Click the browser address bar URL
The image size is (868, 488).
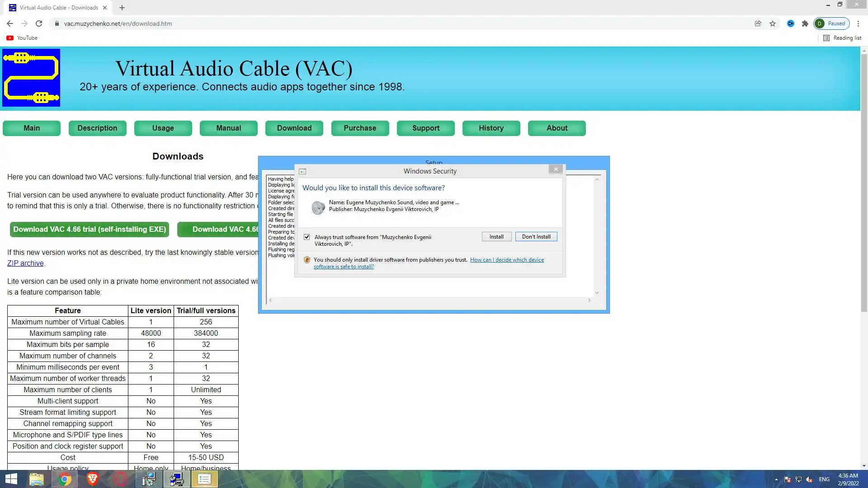coord(118,23)
